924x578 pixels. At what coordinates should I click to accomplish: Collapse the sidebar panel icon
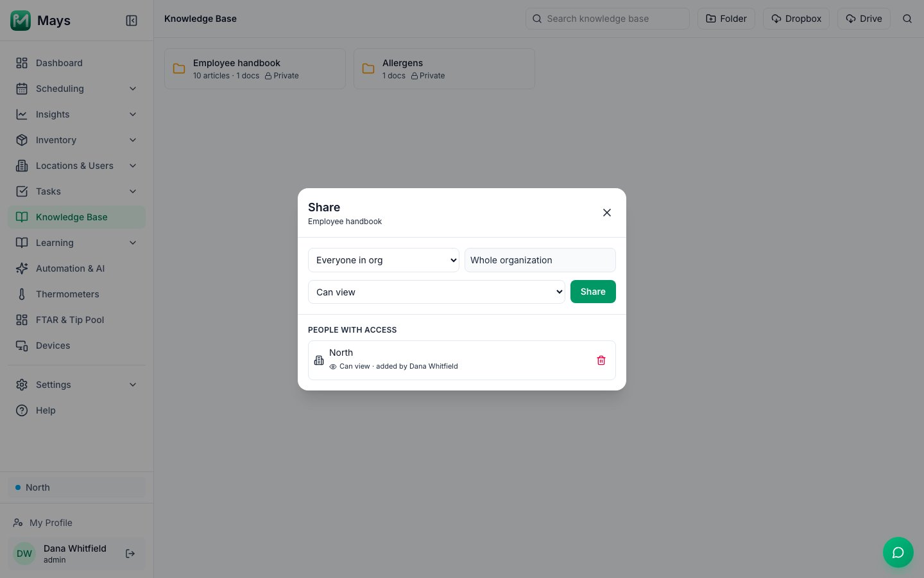132,21
